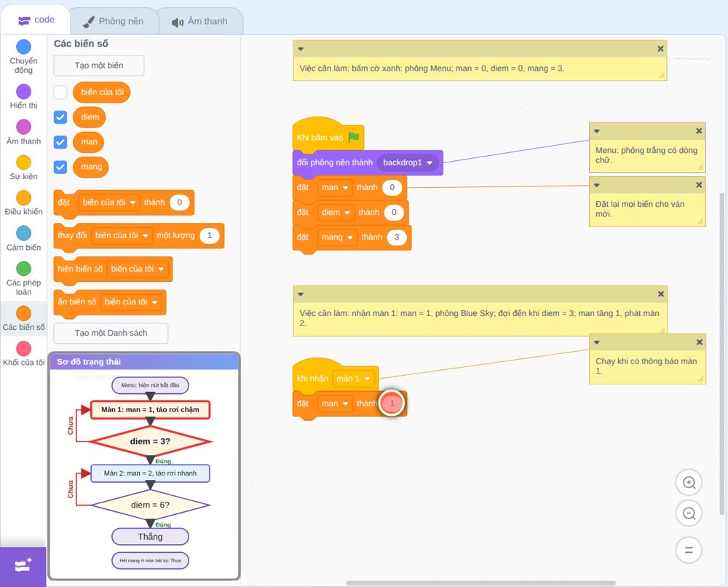Open the 'diem' variable dropdown in the script
The width and height of the screenshot is (728, 587).
tap(336, 212)
